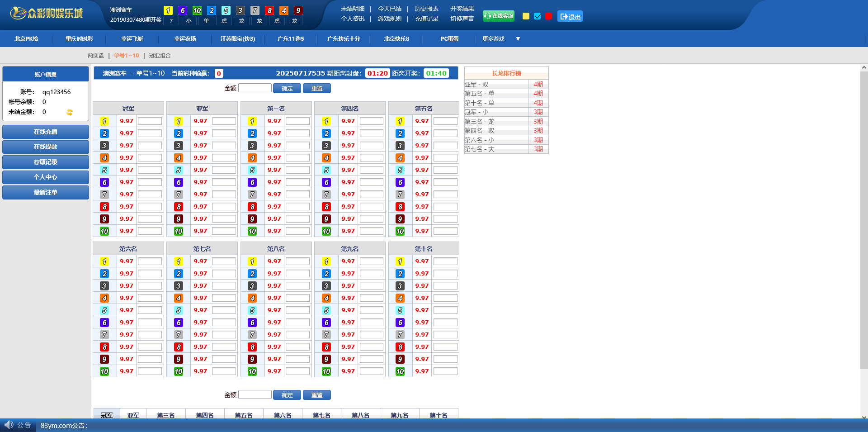
Task: Click number 8 ball icon under 第八名
Action: pyautogui.click(x=252, y=347)
